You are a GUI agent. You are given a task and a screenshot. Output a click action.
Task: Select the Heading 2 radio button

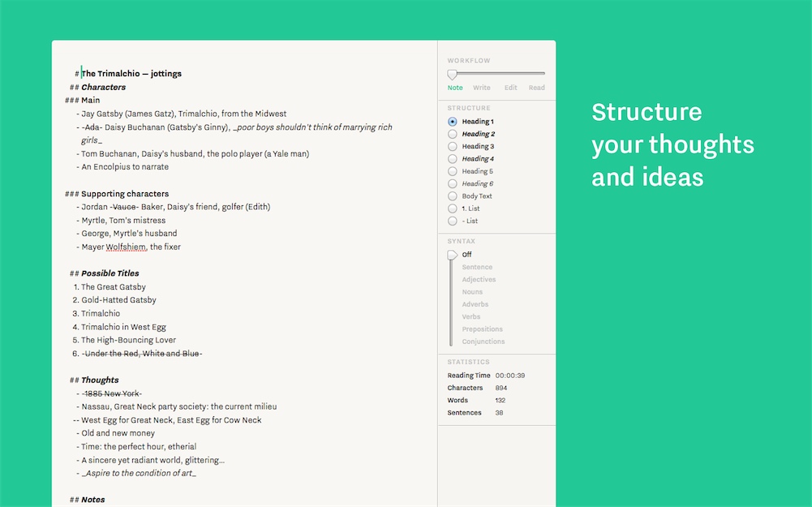(x=452, y=134)
